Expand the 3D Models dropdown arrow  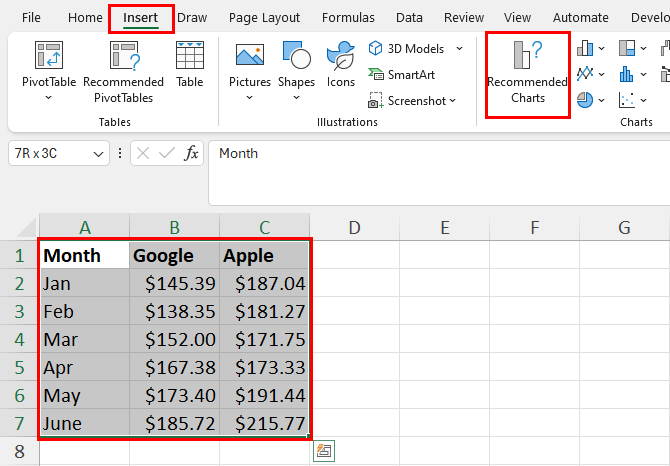pos(459,49)
